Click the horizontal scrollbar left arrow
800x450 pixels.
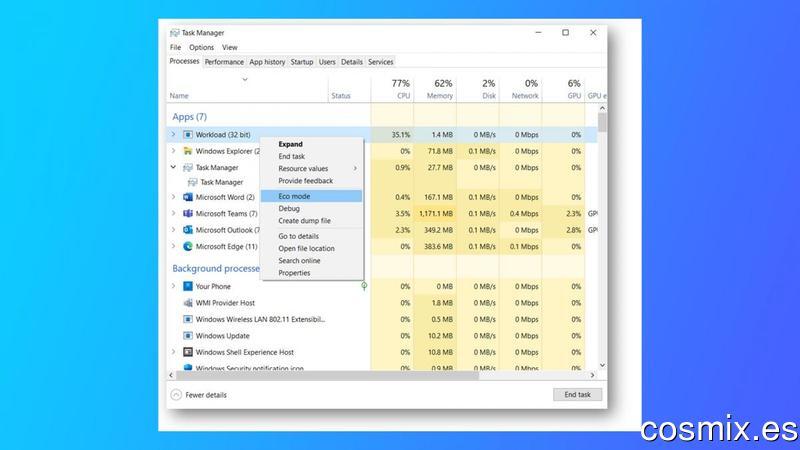(x=171, y=375)
